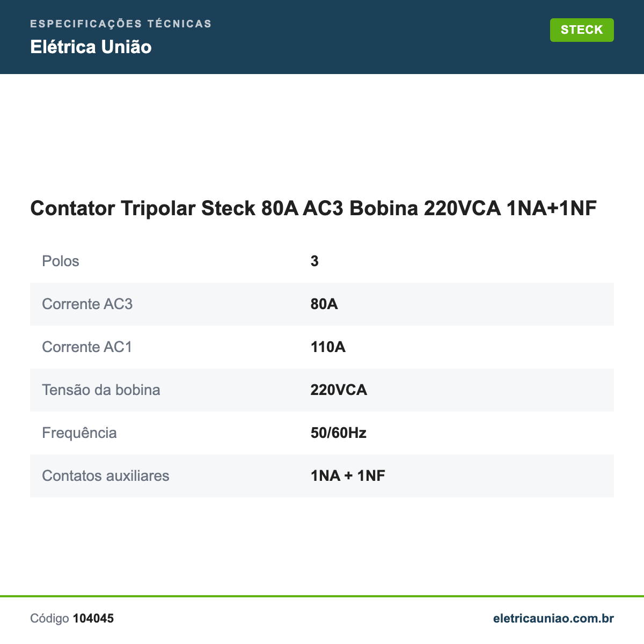
Task: Select the 110A value
Action: point(328,347)
